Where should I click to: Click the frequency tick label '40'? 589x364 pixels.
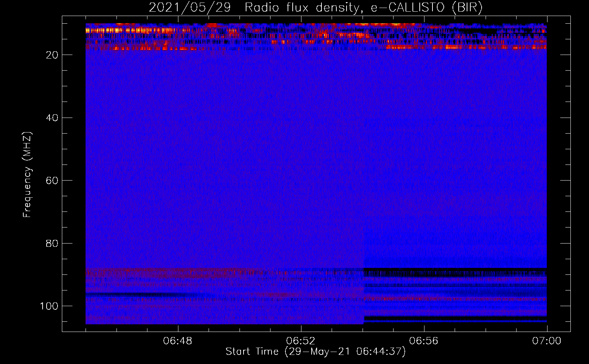[52, 118]
